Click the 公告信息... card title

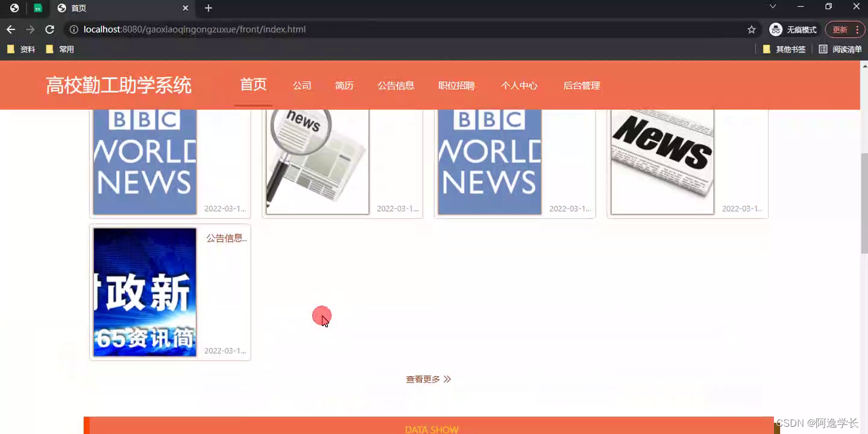(x=227, y=238)
